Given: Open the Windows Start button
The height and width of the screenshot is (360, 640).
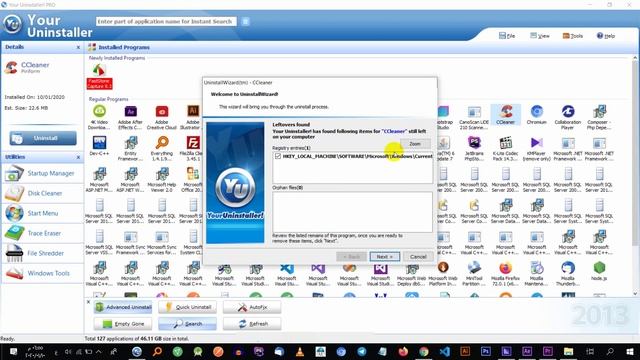Looking at the screenshot, I should [630, 351].
